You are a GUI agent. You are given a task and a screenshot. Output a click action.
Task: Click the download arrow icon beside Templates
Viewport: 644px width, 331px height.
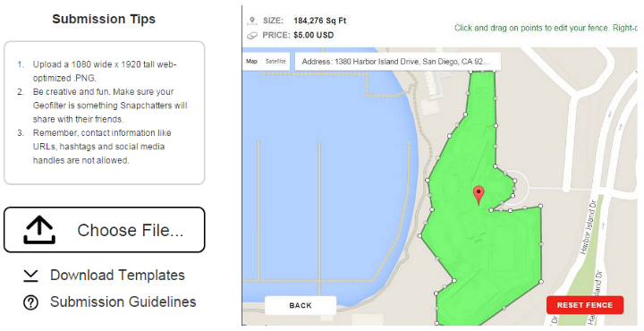point(30,276)
